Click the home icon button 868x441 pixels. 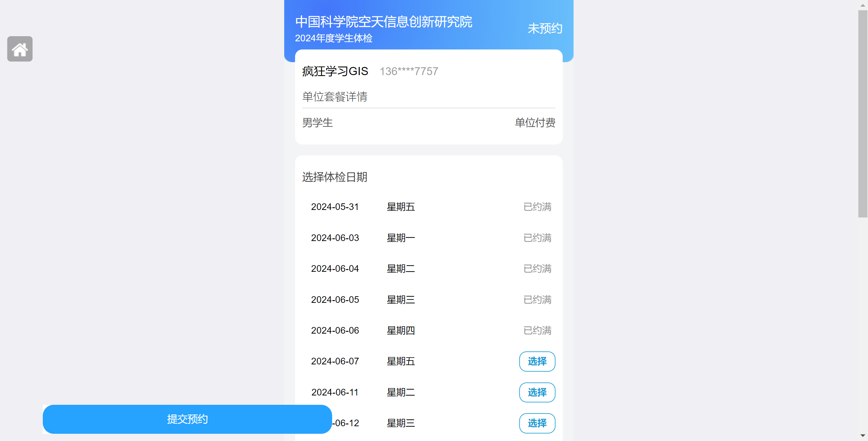tap(20, 49)
